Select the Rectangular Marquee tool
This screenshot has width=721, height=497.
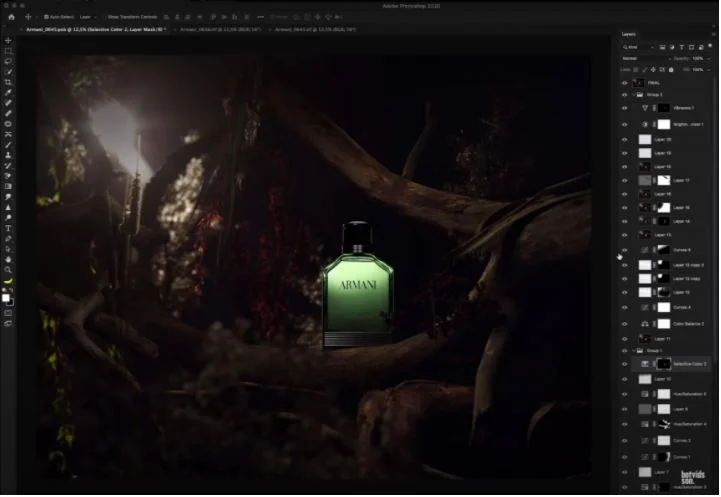click(x=8, y=51)
